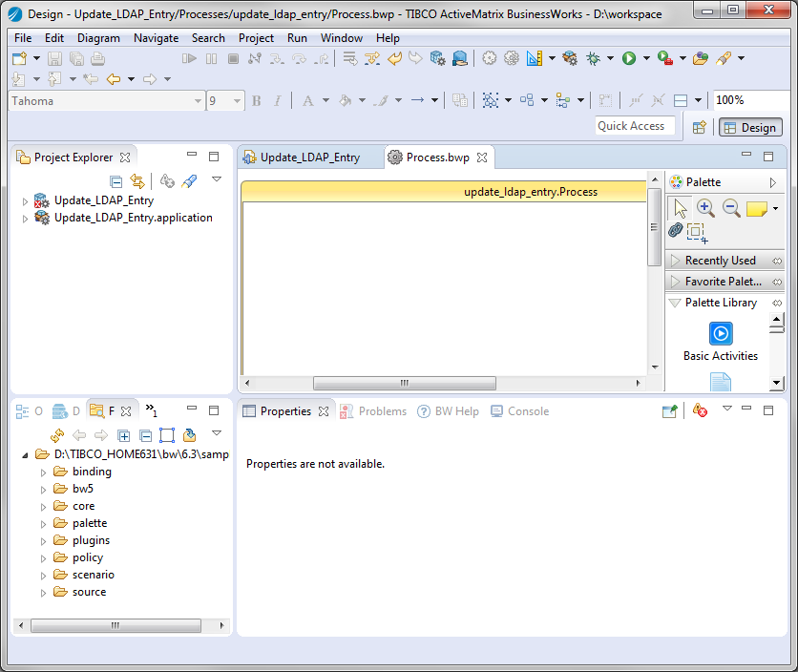The width and height of the screenshot is (798, 672).
Task: Expand the binding folder
Action: 43,472
